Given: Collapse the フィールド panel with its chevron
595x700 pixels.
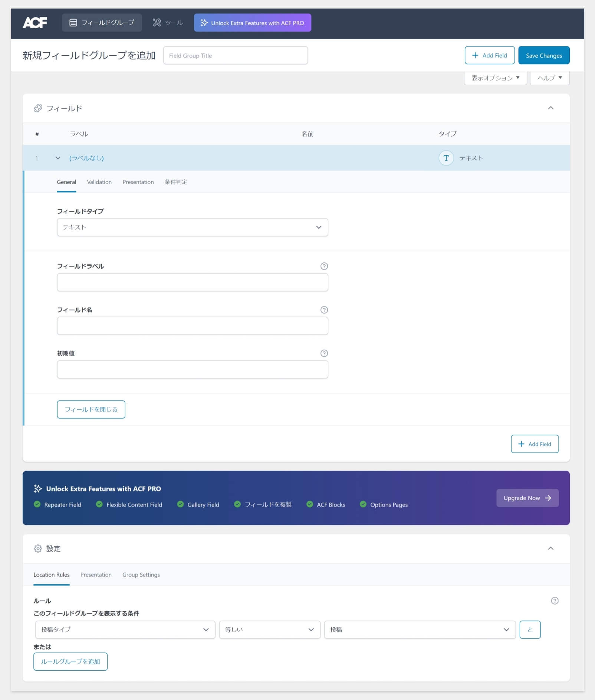Looking at the screenshot, I should click(550, 108).
